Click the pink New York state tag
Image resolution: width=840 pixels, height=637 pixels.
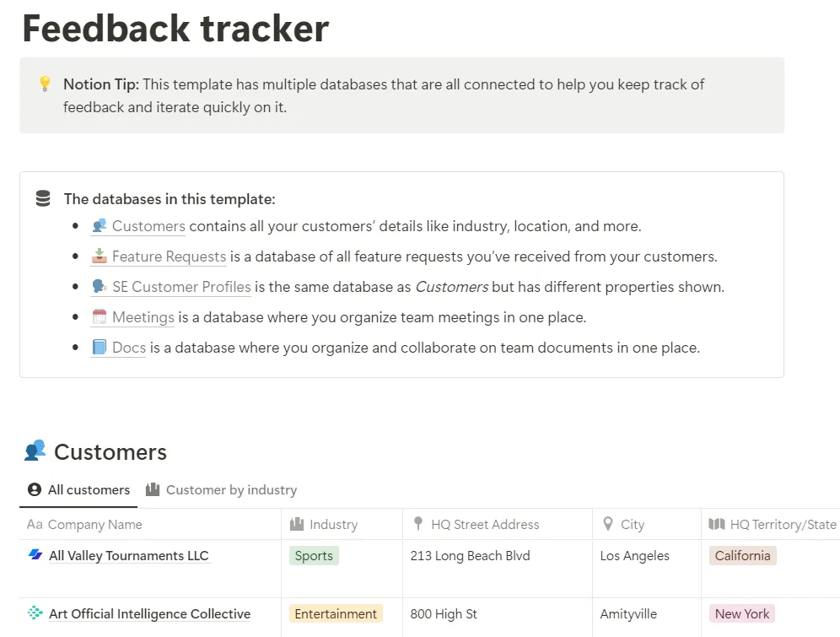point(742,613)
